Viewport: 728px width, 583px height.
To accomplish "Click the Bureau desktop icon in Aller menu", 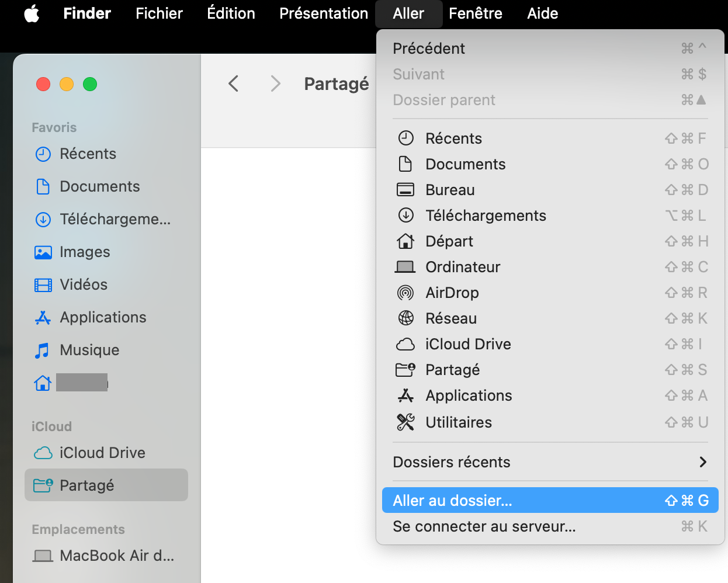I will coord(405,190).
